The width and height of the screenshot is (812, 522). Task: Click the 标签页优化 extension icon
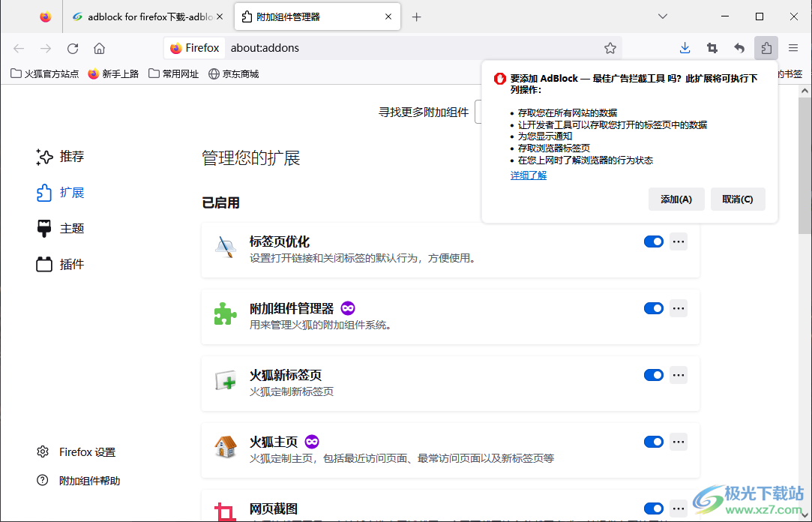click(225, 247)
